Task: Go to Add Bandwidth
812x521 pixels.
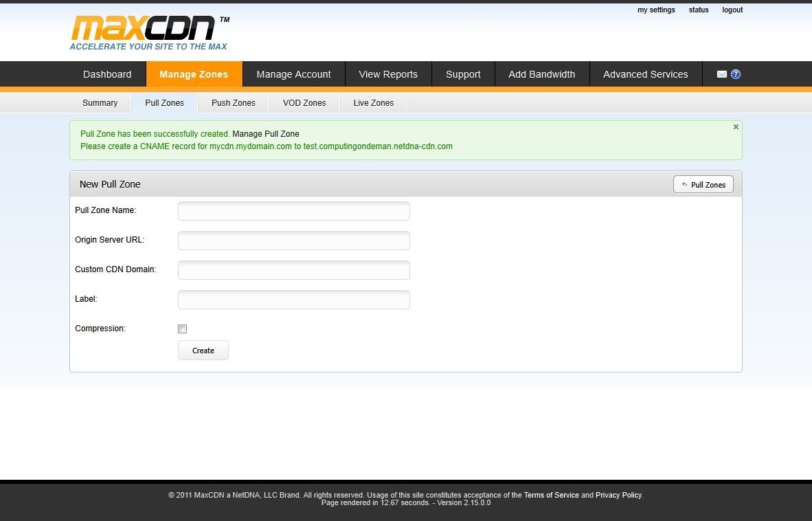Action: [542, 74]
